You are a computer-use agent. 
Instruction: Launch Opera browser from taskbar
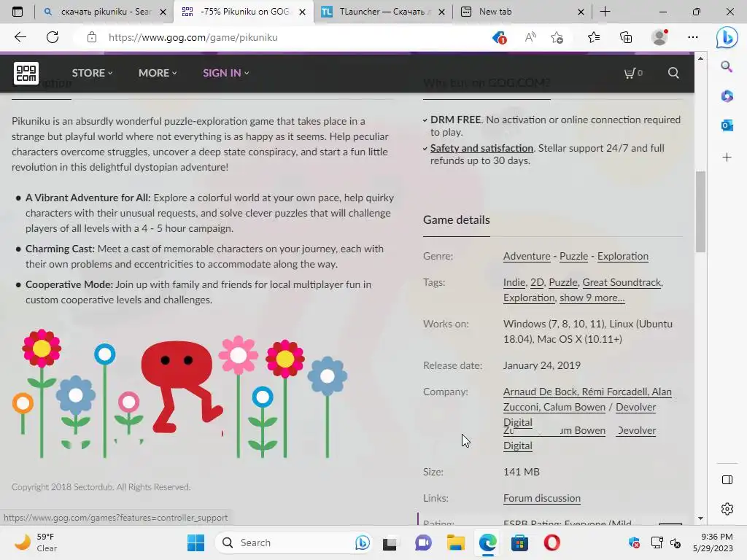pos(551,542)
